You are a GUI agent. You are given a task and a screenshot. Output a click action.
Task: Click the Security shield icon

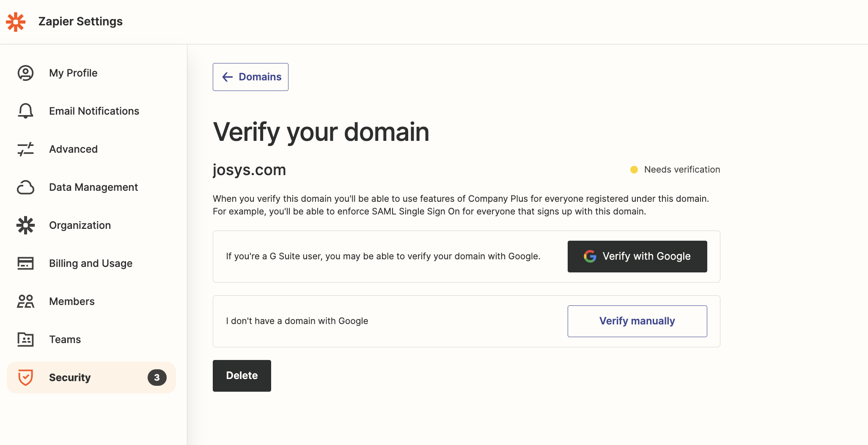tap(25, 377)
